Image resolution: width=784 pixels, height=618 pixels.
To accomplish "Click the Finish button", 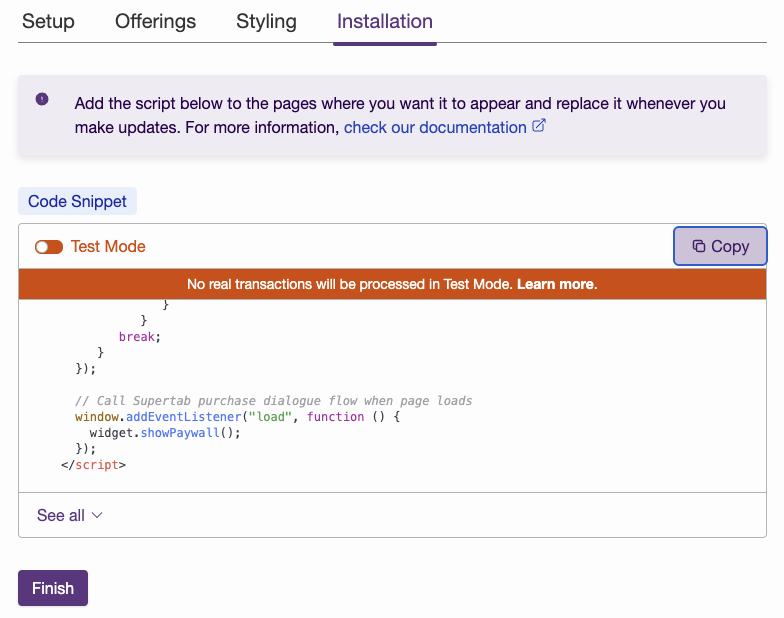I will (x=53, y=588).
